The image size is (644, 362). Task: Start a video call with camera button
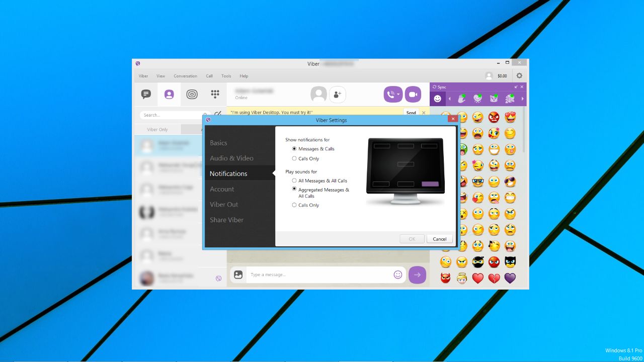[413, 94]
